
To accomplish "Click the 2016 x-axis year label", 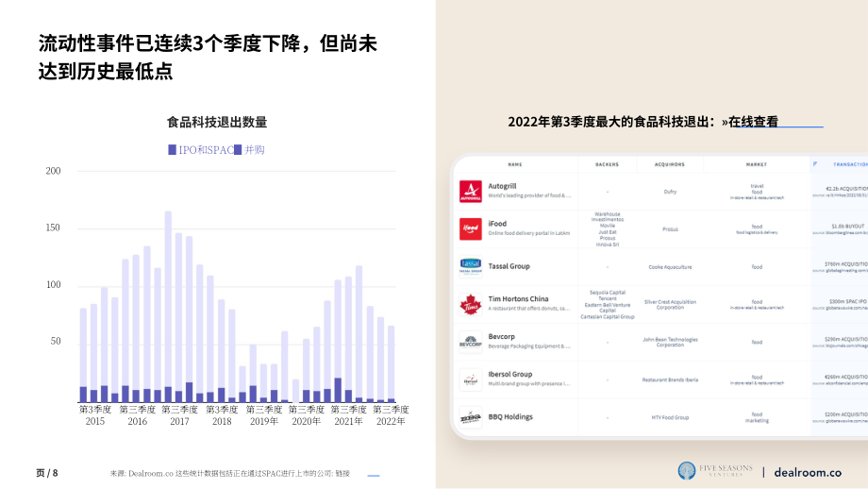I will click(x=138, y=421).
